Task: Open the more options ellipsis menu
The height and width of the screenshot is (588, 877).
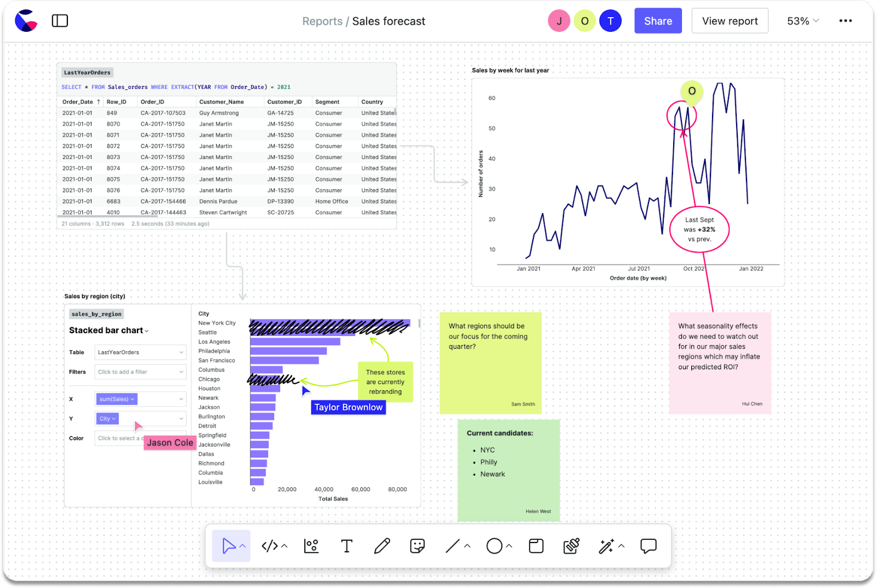Action: coord(846,21)
